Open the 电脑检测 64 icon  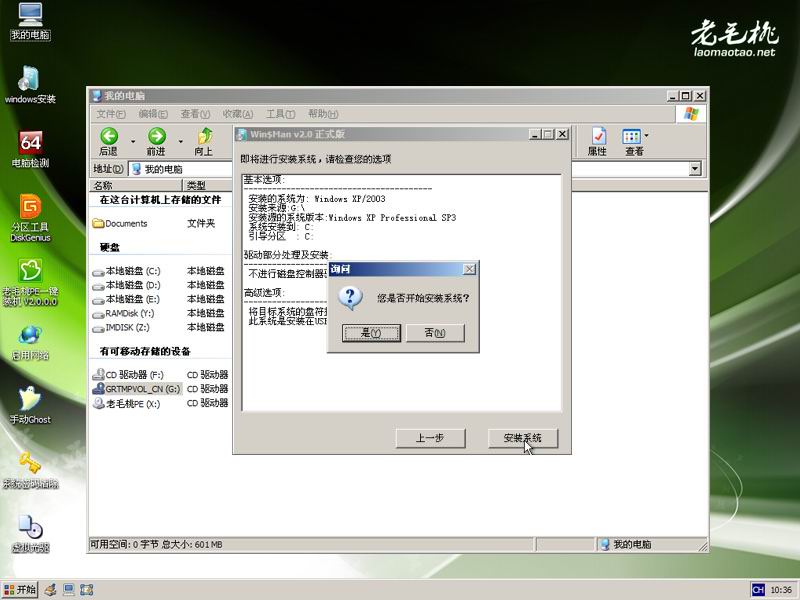coord(30,149)
